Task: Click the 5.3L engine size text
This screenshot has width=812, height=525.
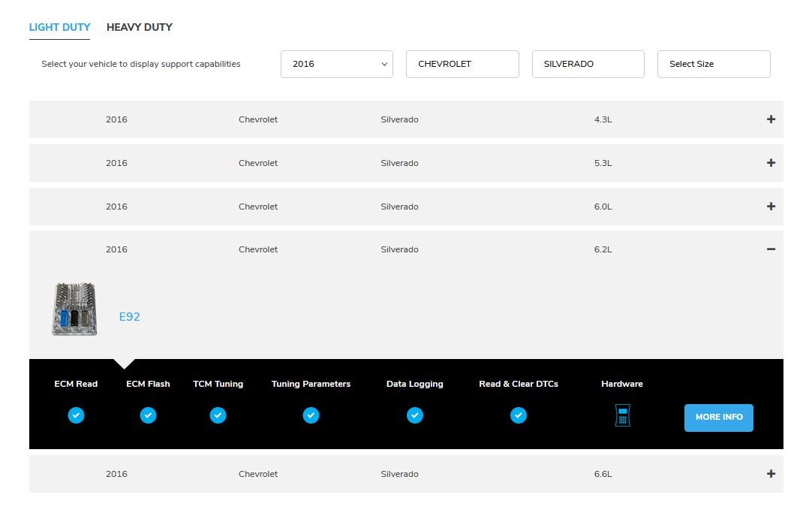Action: tap(603, 163)
